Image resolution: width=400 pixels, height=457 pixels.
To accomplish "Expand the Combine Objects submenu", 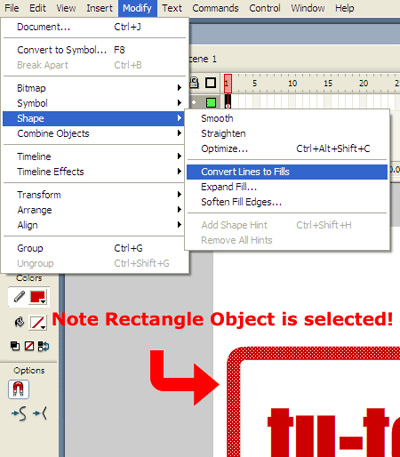I will click(94, 134).
